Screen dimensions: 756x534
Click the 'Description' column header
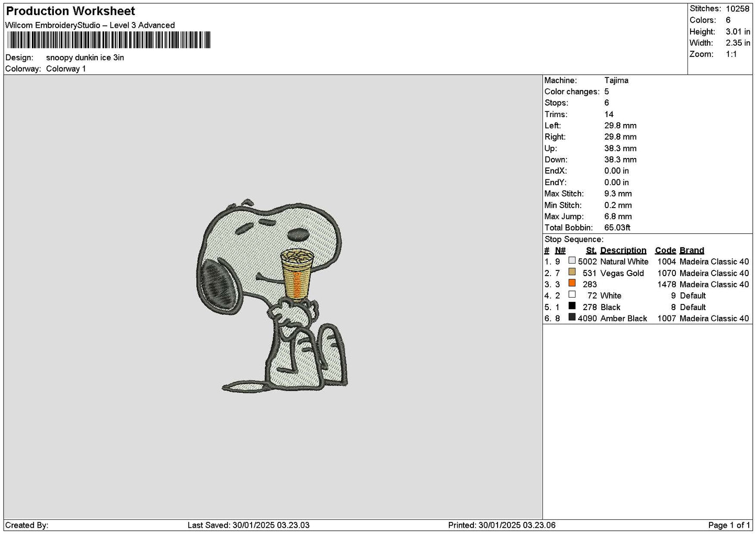[x=623, y=251]
